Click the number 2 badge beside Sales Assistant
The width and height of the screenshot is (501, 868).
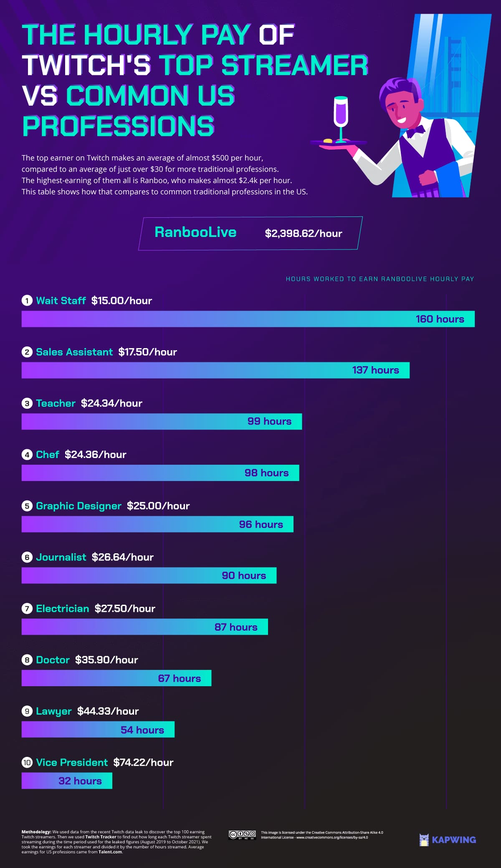pyautogui.click(x=27, y=352)
